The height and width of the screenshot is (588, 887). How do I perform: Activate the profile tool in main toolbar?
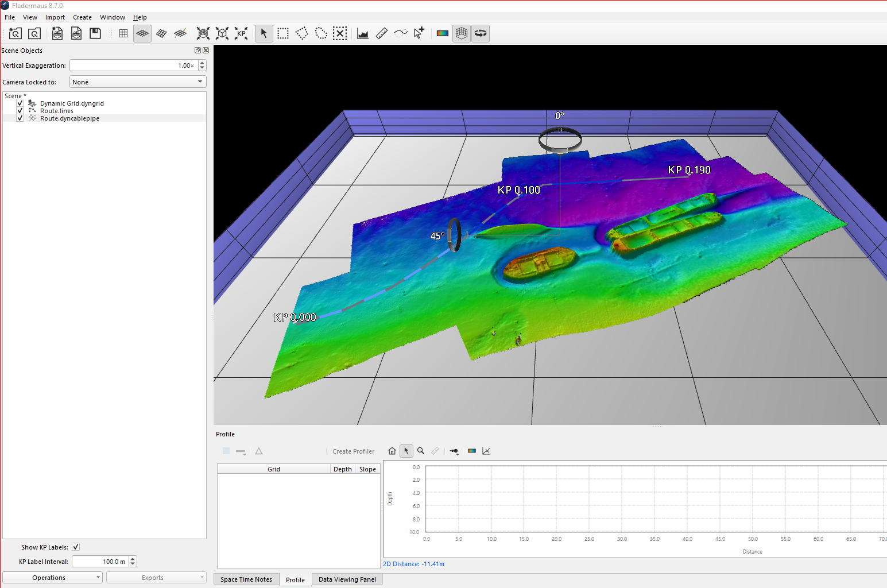pos(363,33)
